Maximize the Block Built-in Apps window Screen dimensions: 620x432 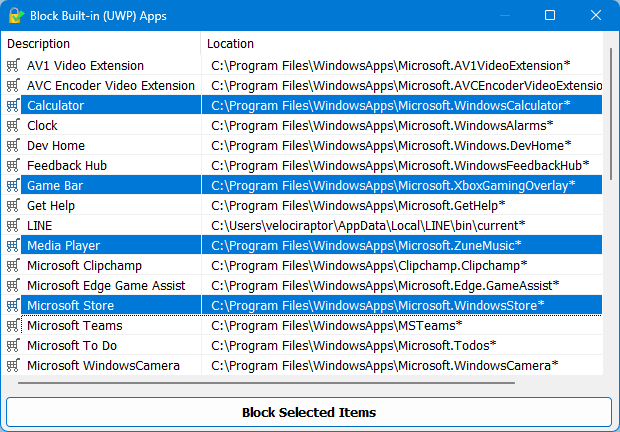[x=550, y=15]
